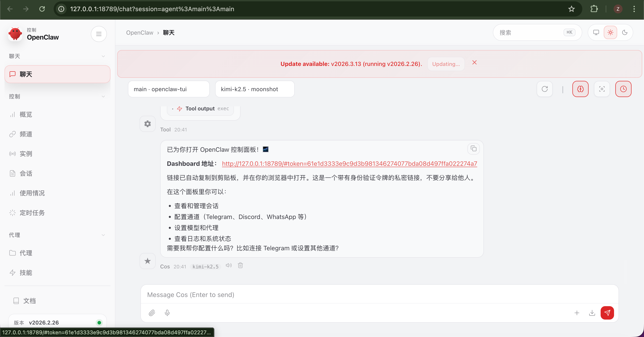Open 定时任务 scheduled tasks page
Screen dimensions: 644x337
click(57, 213)
